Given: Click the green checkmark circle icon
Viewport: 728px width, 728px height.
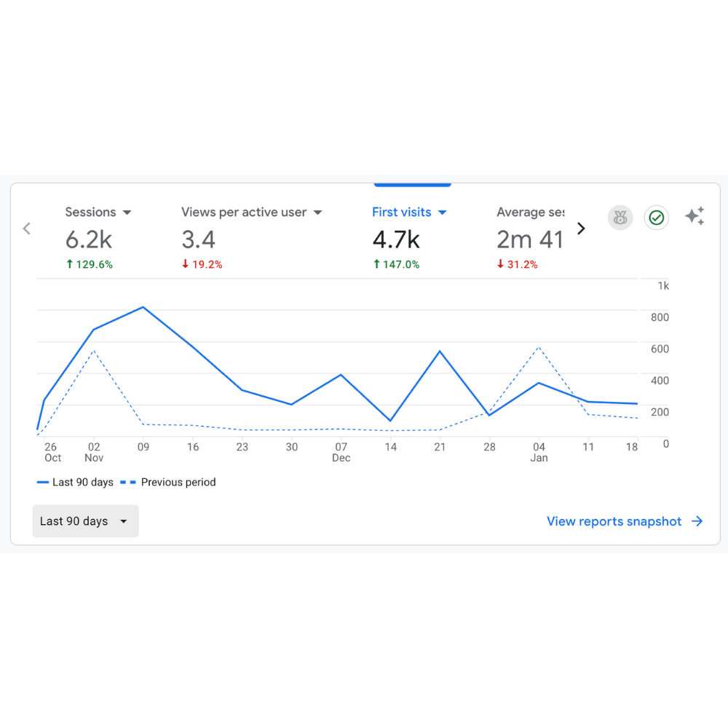Looking at the screenshot, I should [x=657, y=218].
